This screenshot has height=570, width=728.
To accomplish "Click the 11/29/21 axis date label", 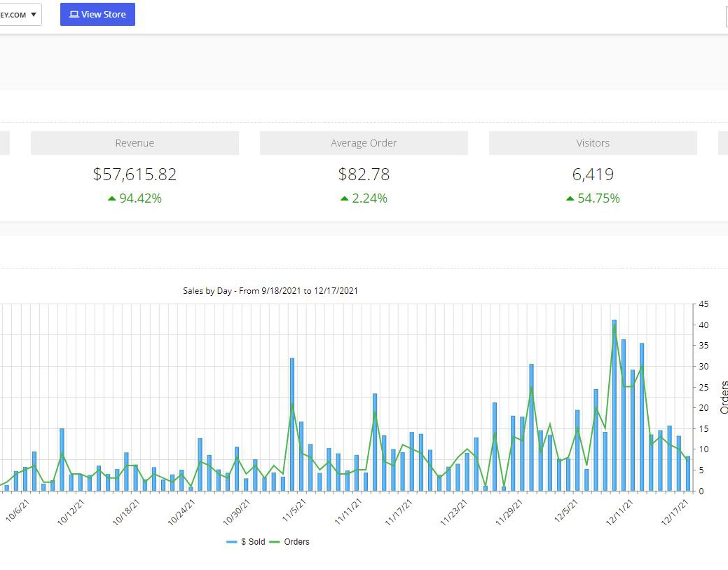I will 509,513.
